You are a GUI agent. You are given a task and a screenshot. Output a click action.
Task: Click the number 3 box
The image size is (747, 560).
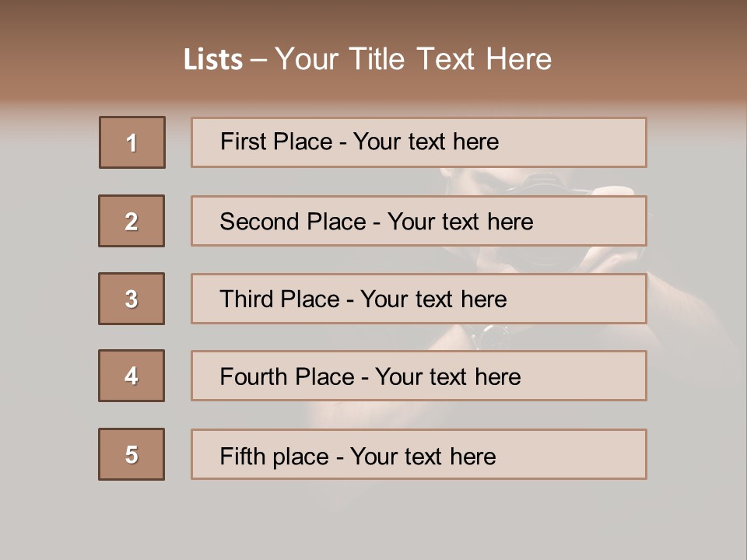[132, 299]
